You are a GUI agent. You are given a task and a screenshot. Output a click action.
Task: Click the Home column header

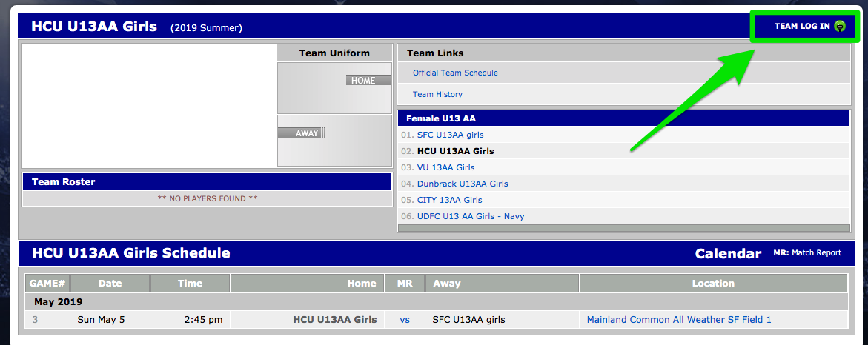[x=307, y=283]
